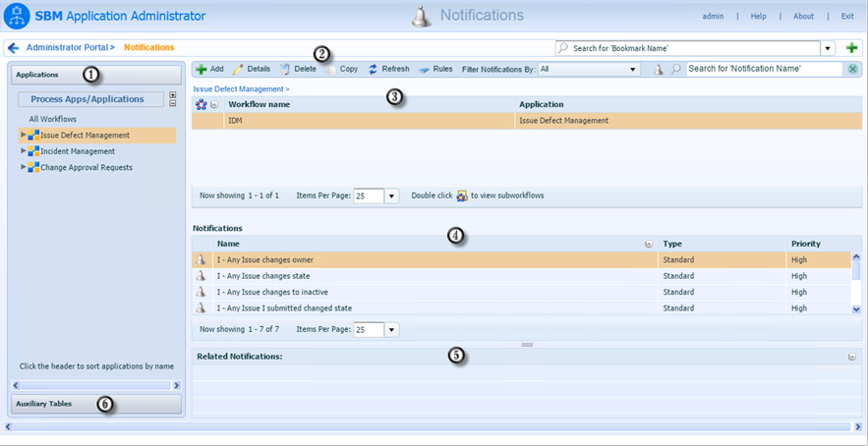This screenshot has height=446, width=868.
Task: Click the Change Approval Requests application icon
Action: (33, 167)
